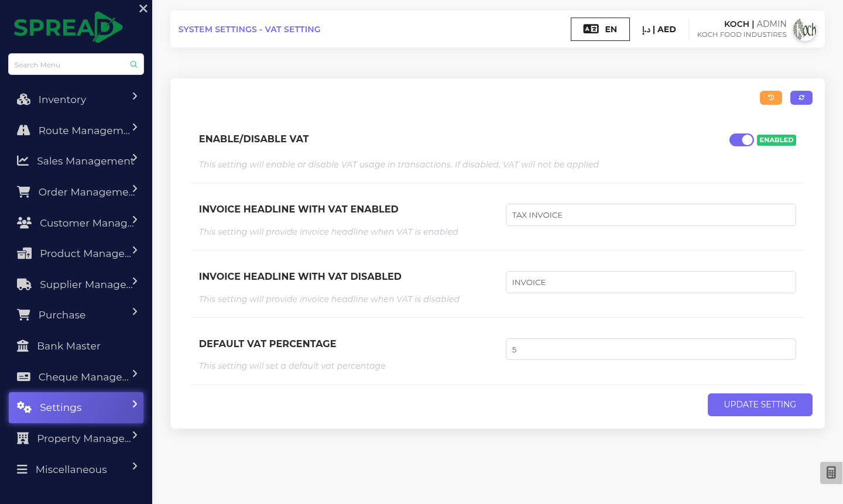This screenshot has width=843, height=504.
Task: Switch language with the EN button
Action: coord(600,29)
